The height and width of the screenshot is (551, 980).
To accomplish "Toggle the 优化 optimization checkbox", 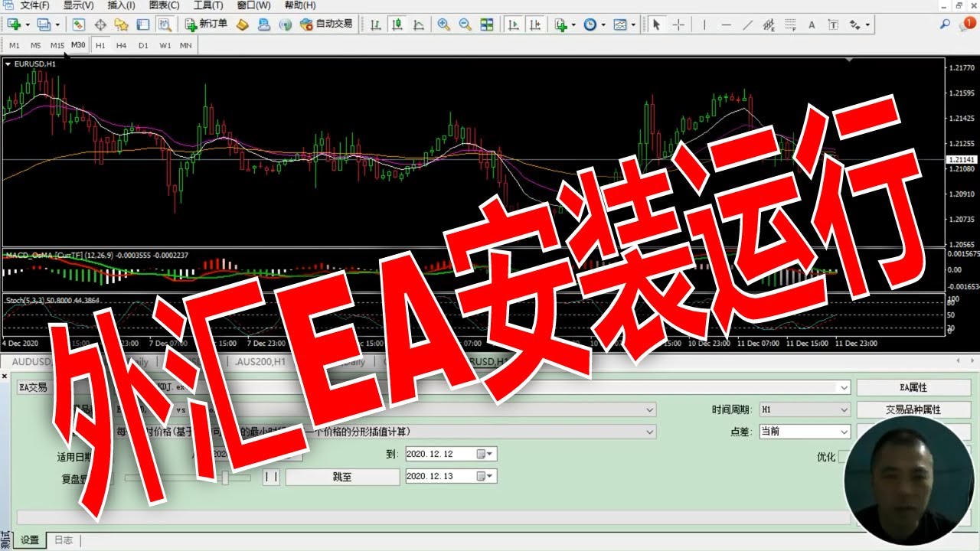I will coord(843,457).
